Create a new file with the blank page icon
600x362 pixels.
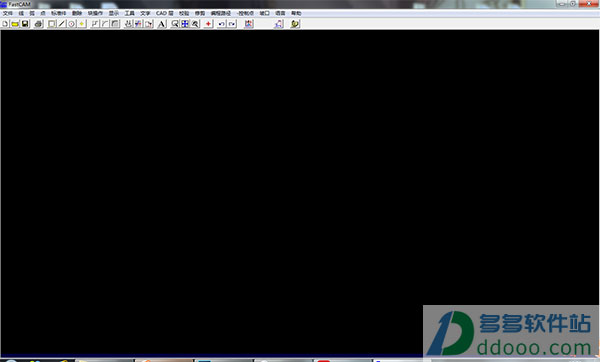click(x=5, y=24)
